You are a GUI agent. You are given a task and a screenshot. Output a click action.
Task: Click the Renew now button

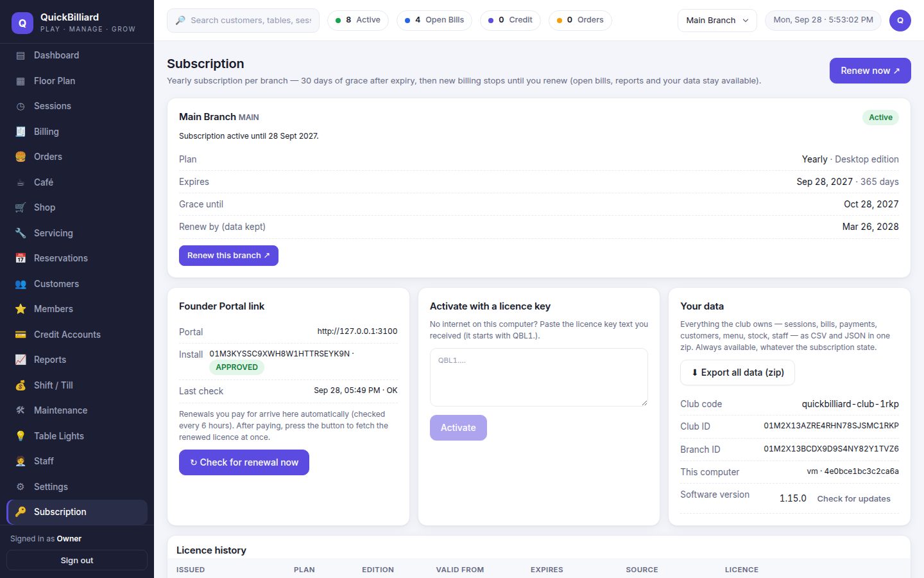click(x=870, y=71)
